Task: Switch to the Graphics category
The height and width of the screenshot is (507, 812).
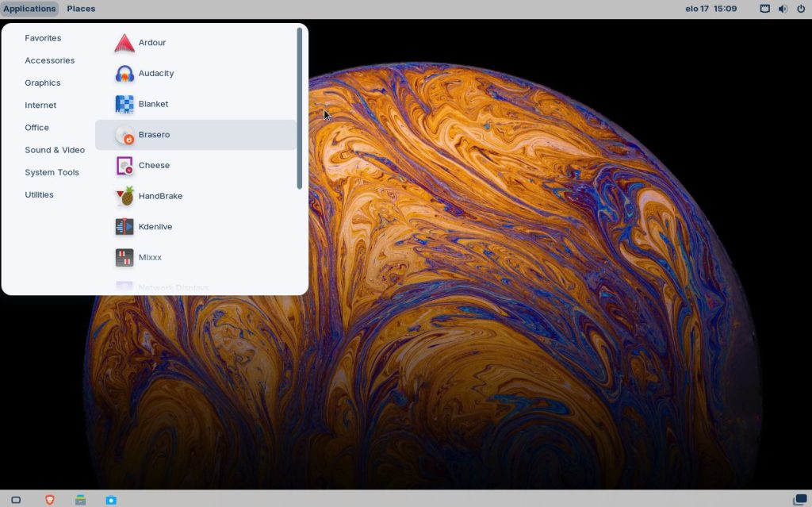Action: 43,83
